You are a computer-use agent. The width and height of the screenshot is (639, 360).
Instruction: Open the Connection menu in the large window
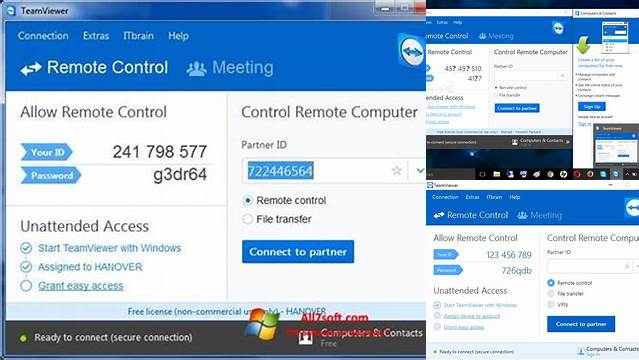coord(43,36)
